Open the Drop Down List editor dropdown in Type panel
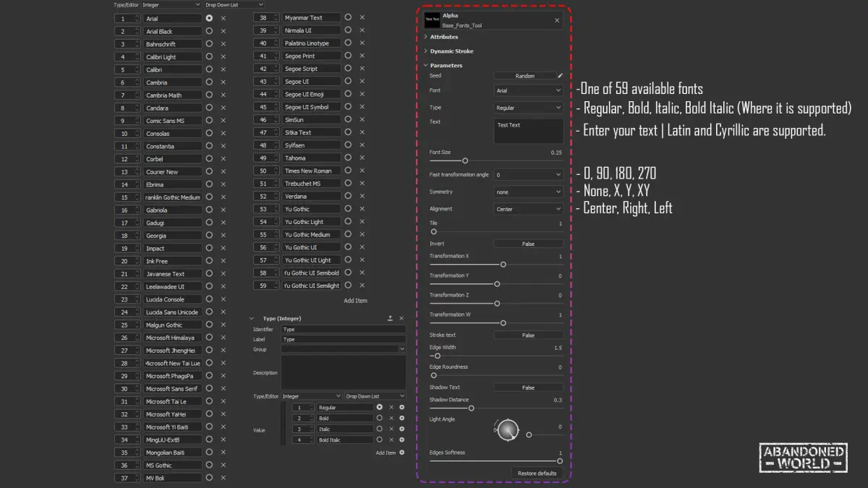 [375, 396]
